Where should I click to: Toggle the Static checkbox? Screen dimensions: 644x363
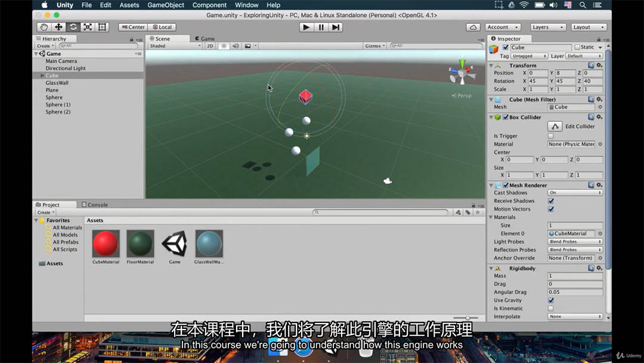577,47
